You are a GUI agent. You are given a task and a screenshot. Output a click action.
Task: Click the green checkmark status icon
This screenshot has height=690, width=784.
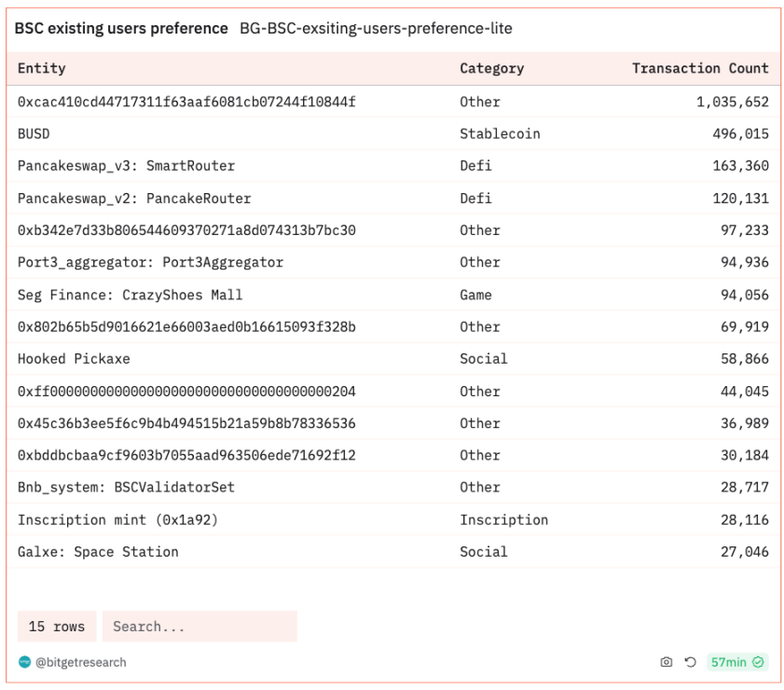759,662
